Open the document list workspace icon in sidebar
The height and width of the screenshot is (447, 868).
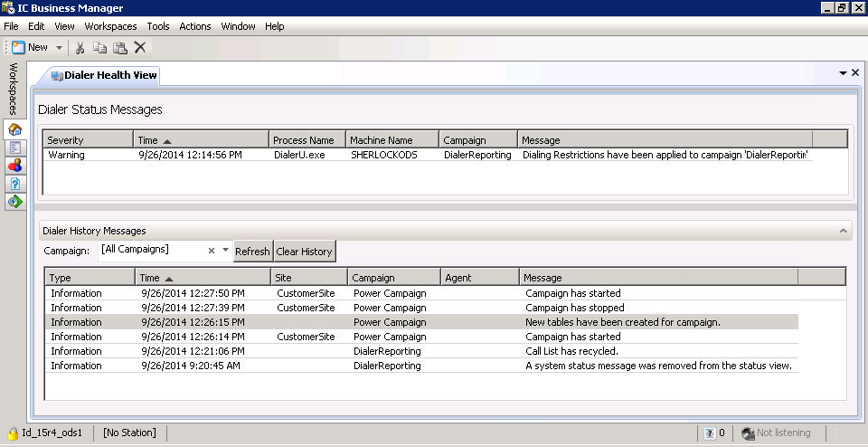(x=14, y=147)
